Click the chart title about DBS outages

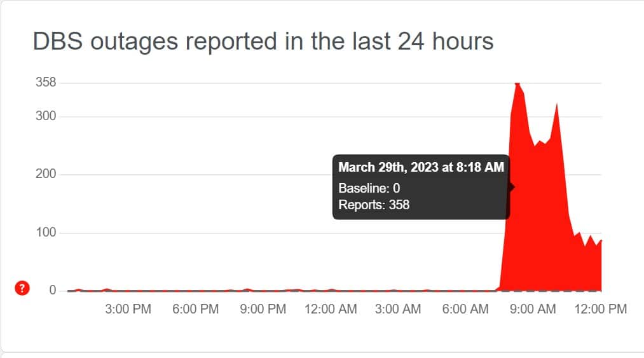pos(263,41)
